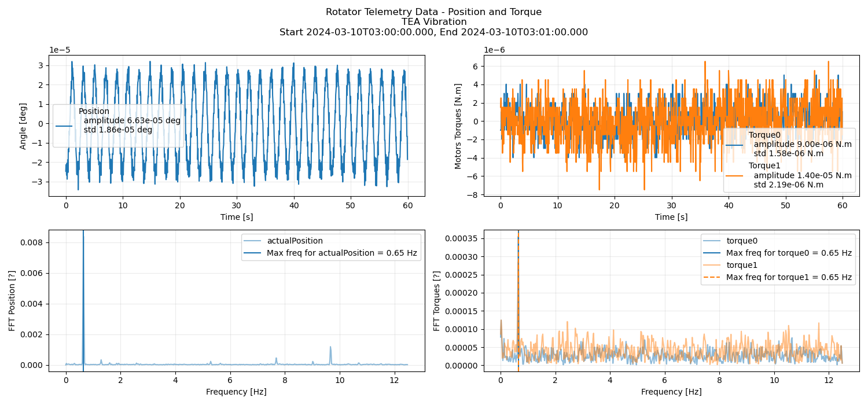This screenshot has height=405, width=868.
Task: Click the "1e−5" scale offset above the Angle plot
Action: pyautogui.click(x=59, y=50)
